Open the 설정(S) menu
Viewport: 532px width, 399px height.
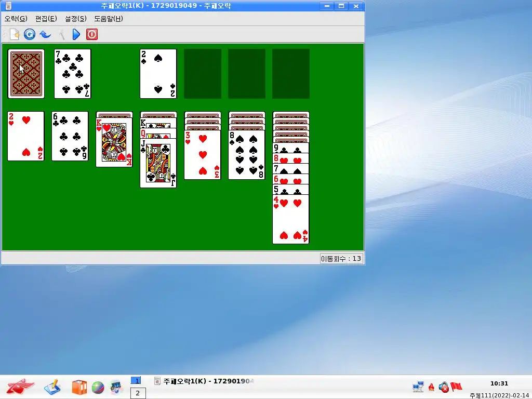click(x=76, y=19)
